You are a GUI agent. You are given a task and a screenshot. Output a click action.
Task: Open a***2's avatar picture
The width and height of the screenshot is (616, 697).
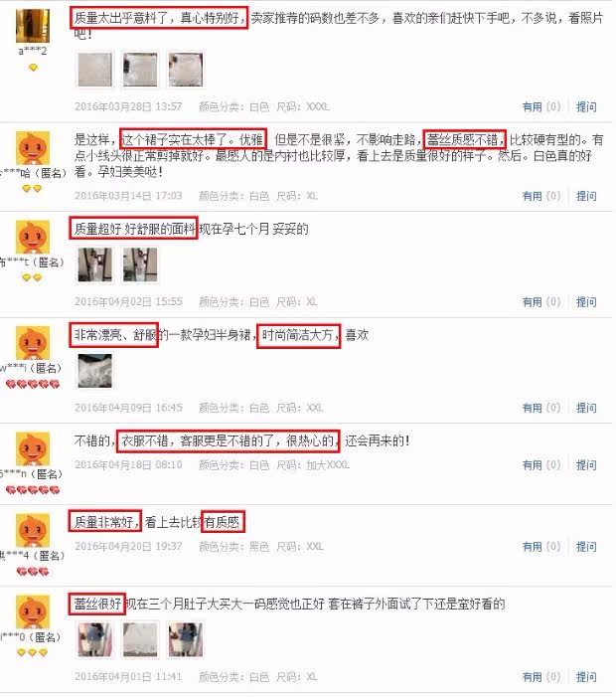click(x=33, y=26)
